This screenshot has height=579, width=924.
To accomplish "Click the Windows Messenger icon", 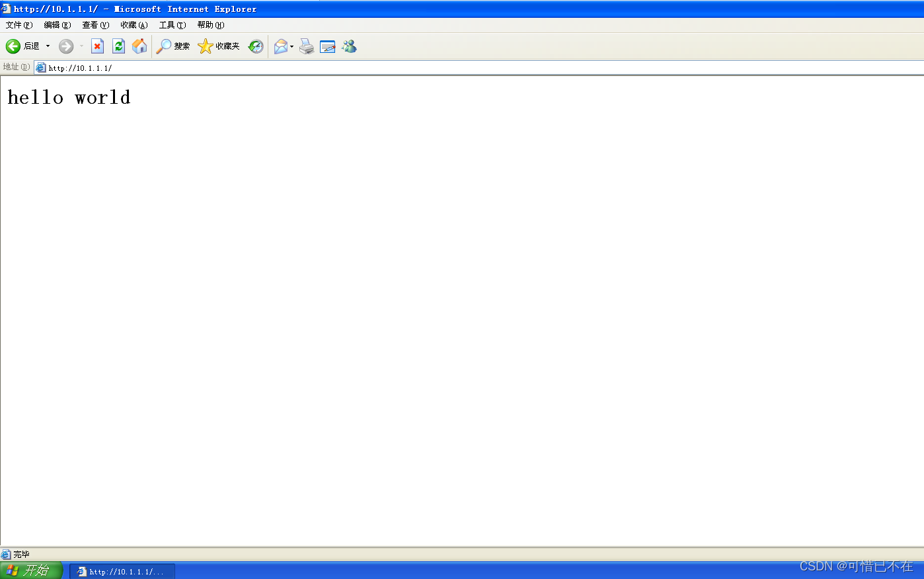I will 349,46.
